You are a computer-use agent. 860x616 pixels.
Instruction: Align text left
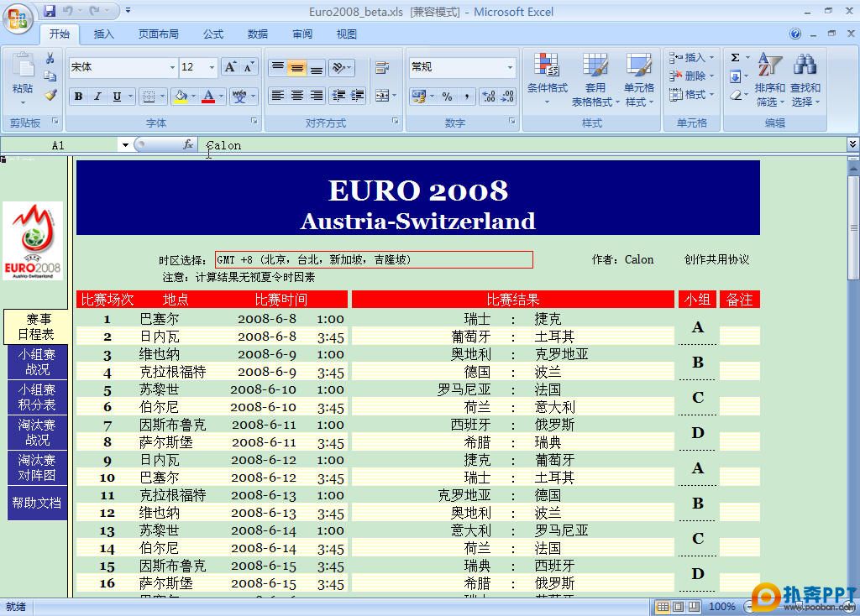pyautogui.click(x=278, y=96)
